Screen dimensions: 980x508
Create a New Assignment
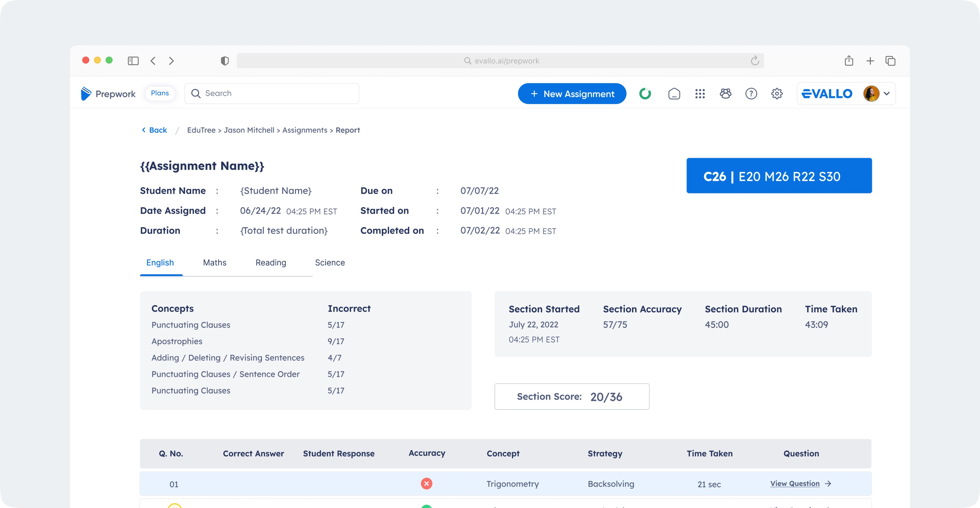572,94
